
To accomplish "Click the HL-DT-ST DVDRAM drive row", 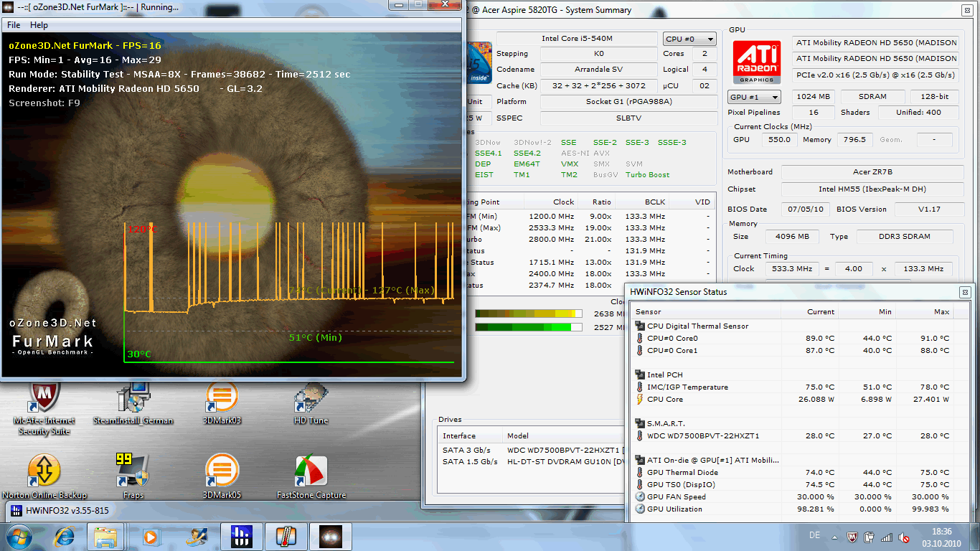I will point(531,461).
